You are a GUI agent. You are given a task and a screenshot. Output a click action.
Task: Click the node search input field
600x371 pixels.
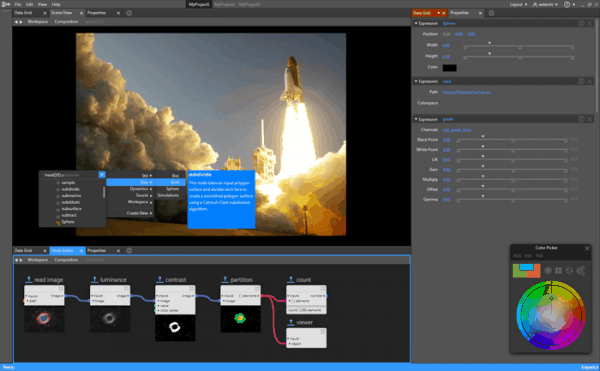(x=69, y=175)
